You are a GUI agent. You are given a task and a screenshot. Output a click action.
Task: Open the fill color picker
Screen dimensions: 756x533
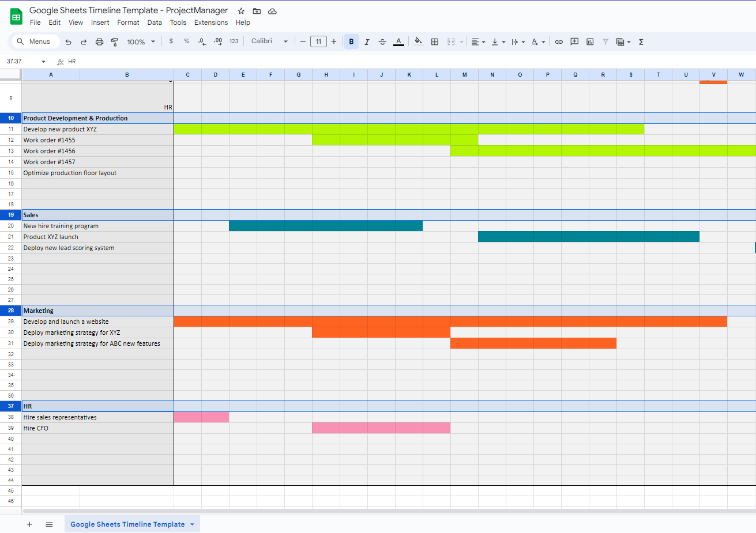(419, 41)
